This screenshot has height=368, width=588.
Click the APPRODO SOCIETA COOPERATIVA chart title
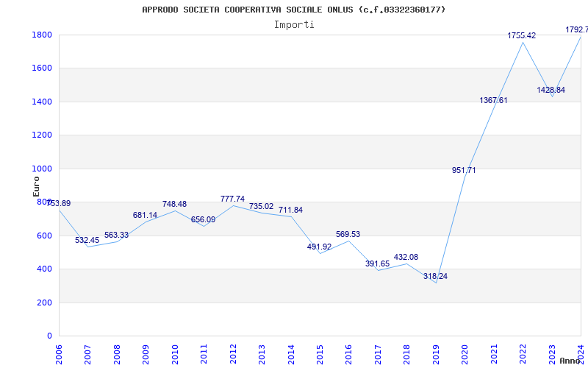pos(293,10)
